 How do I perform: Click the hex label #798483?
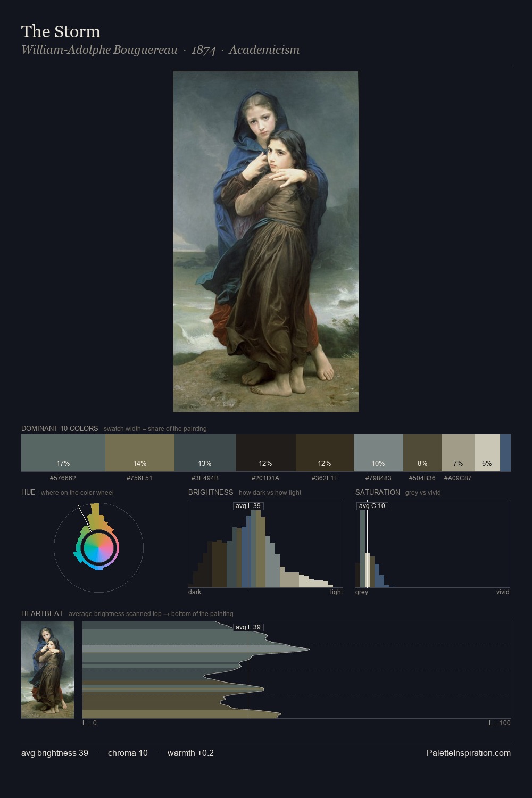click(378, 478)
